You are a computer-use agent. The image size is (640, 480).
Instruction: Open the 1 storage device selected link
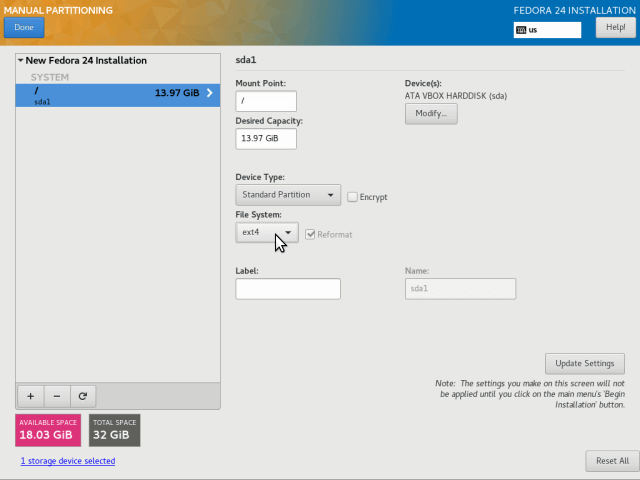pyautogui.click(x=68, y=461)
